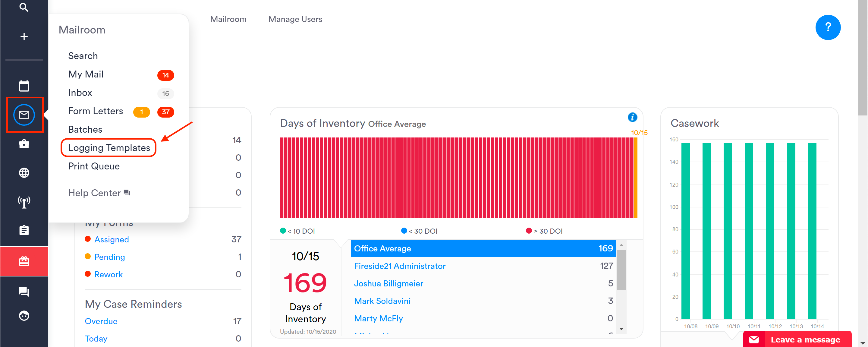
Task: Click the plus icon to create new item
Action: pos(24,36)
